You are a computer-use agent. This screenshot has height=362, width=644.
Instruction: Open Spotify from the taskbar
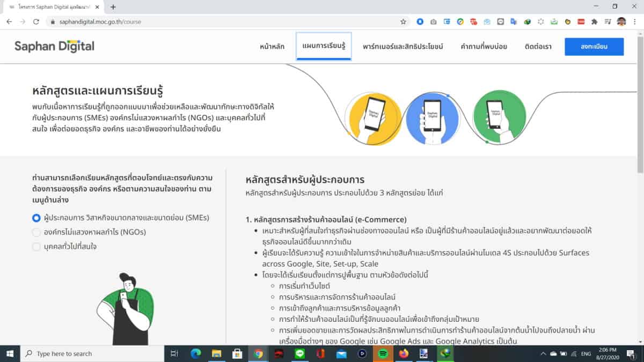[x=383, y=353]
